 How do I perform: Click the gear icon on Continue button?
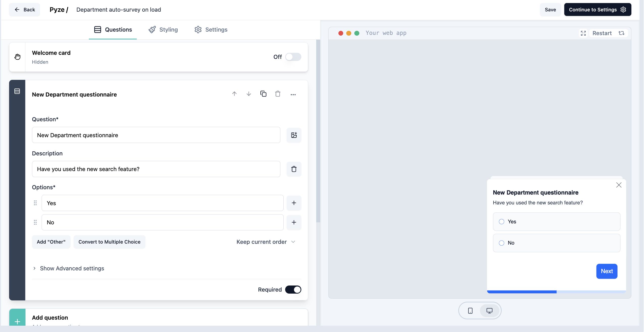click(623, 10)
